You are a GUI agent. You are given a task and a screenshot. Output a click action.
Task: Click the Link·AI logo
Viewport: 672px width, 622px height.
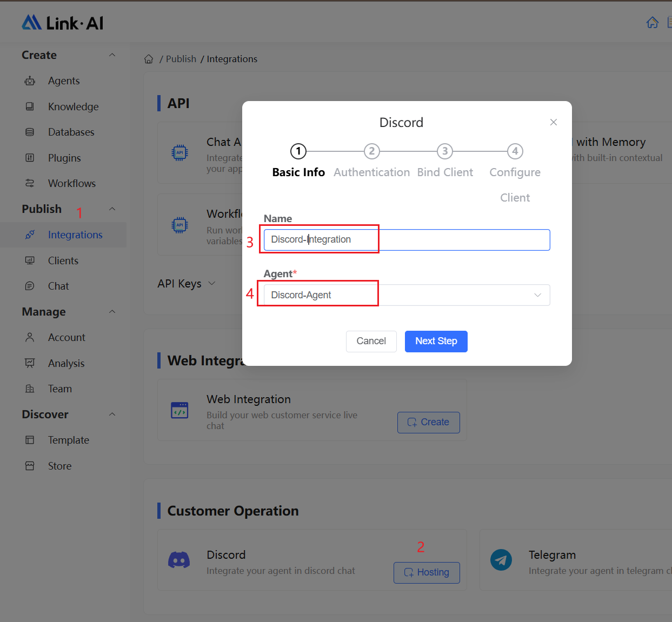(x=62, y=23)
